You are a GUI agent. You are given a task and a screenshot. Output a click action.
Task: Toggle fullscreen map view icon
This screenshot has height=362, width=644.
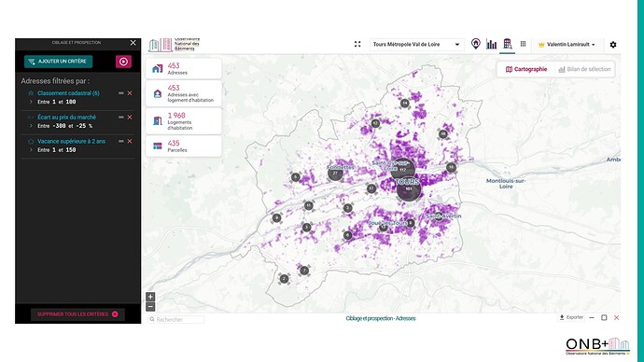[357, 44]
